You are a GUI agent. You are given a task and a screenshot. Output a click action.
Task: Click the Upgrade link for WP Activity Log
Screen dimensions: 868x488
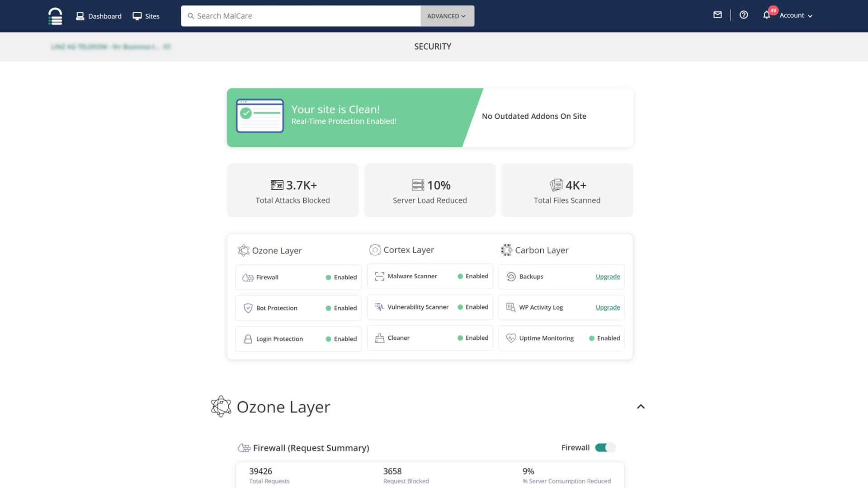click(608, 307)
